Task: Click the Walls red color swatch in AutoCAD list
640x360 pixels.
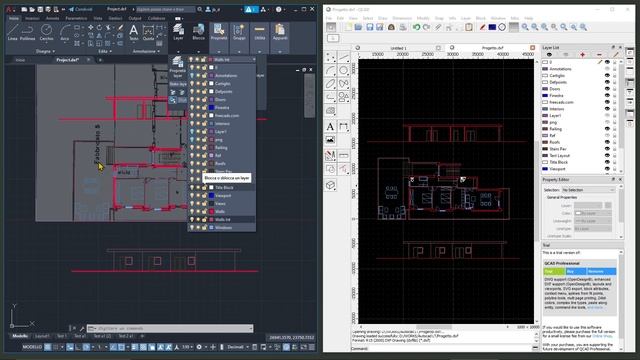Action: (x=211, y=211)
